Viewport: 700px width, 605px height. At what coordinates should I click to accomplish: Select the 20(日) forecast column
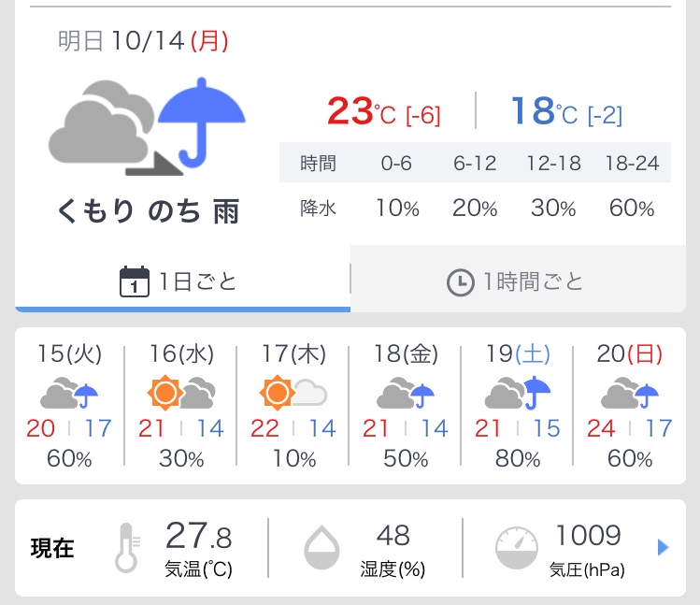[x=630, y=407]
